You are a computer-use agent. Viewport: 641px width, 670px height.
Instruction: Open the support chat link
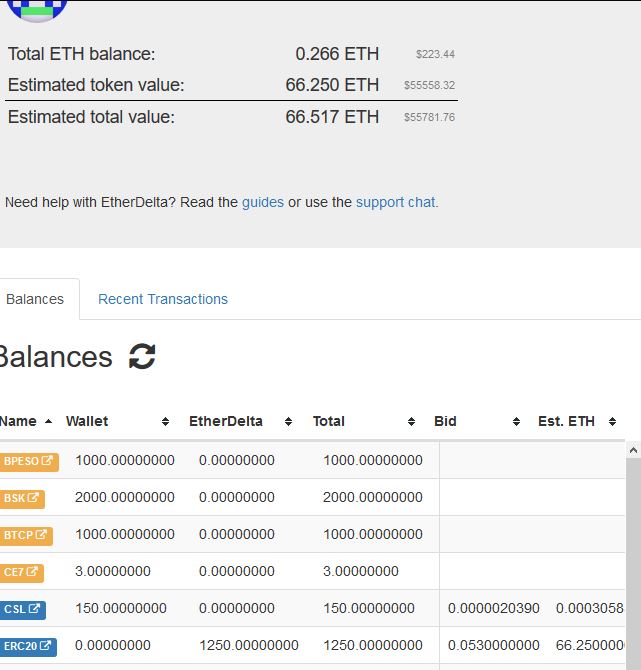click(x=395, y=202)
